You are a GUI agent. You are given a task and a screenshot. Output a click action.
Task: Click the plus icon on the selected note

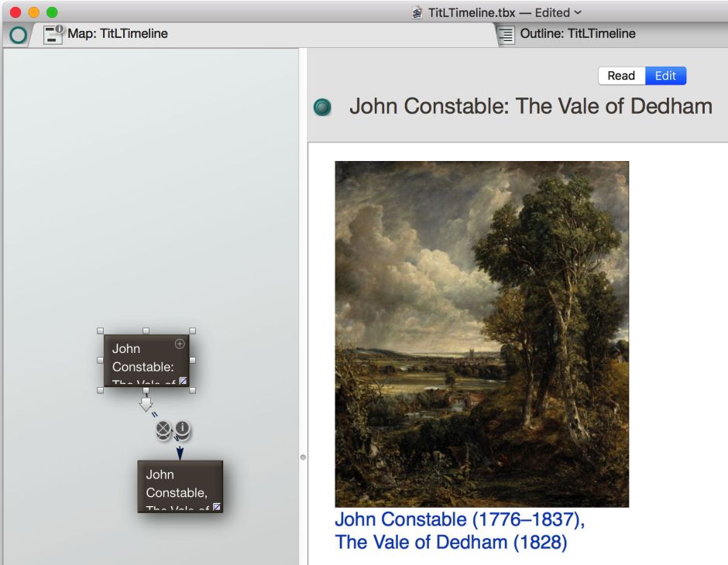click(180, 344)
